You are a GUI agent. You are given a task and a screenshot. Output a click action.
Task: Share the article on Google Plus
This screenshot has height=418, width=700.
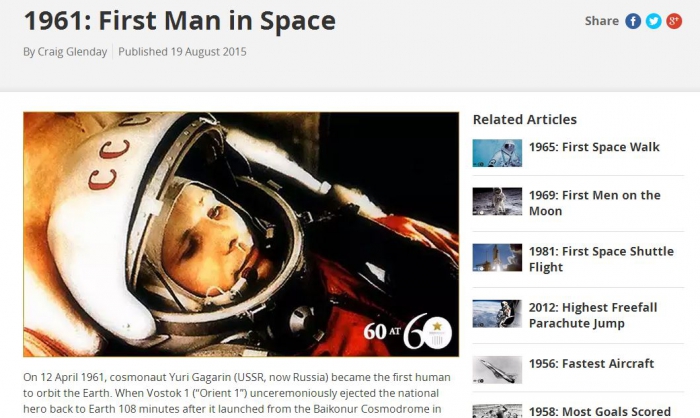tap(674, 21)
